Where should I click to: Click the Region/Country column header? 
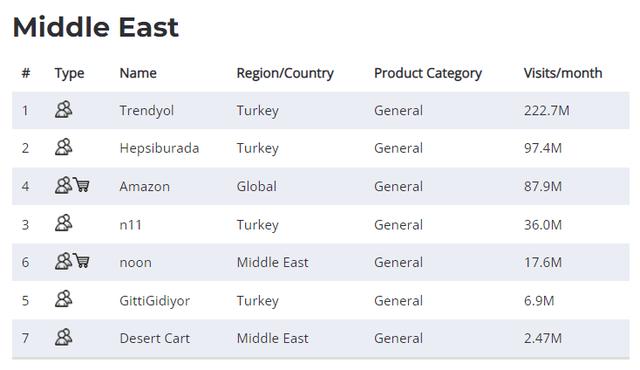click(x=285, y=73)
